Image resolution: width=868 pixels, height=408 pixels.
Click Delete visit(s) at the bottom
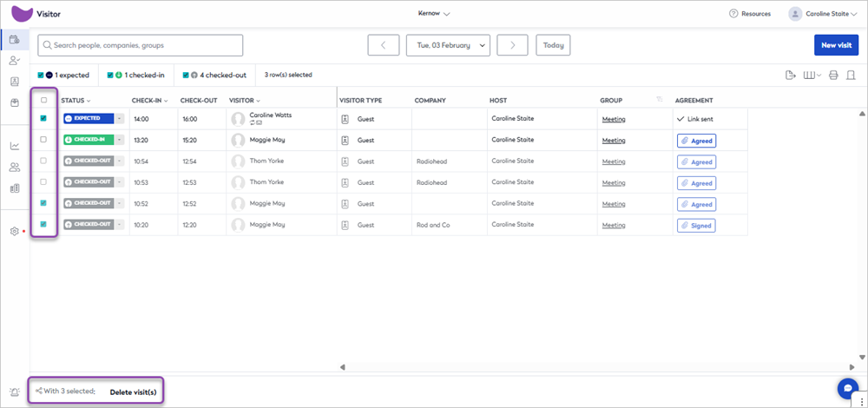point(133,392)
